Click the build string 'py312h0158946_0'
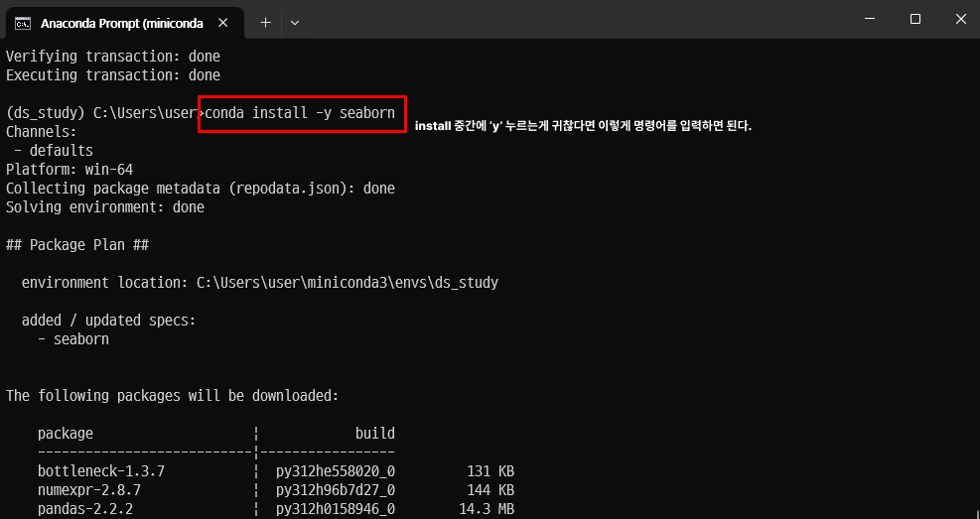The width and height of the screenshot is (980, 519). point(336,509)
